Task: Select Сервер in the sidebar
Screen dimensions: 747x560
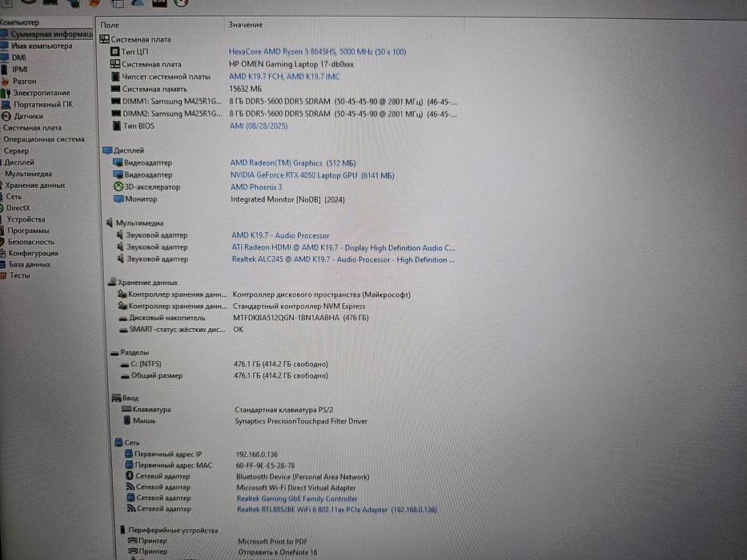Action: coord(16,151)
